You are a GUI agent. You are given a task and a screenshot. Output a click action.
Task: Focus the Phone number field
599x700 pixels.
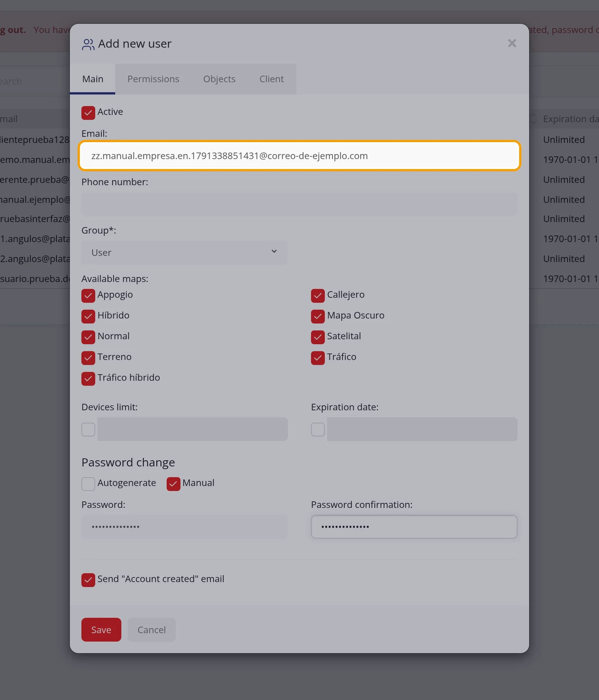click(299, 204)
